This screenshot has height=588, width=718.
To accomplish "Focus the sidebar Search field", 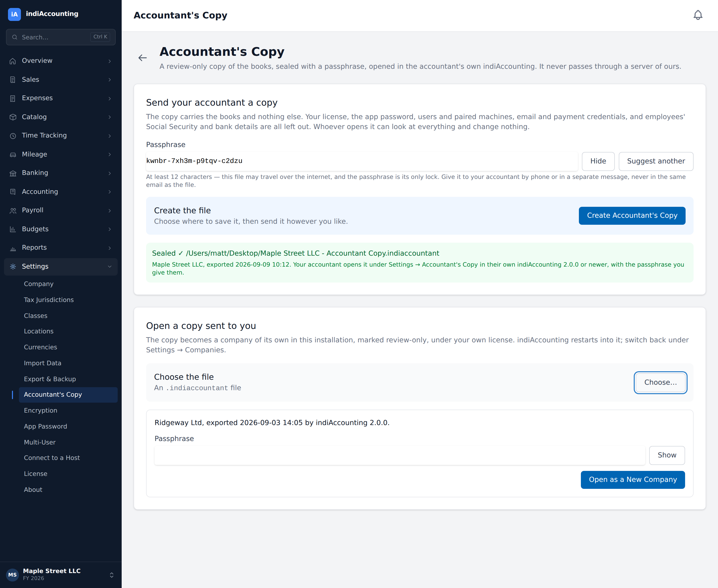I will [61, 37].
